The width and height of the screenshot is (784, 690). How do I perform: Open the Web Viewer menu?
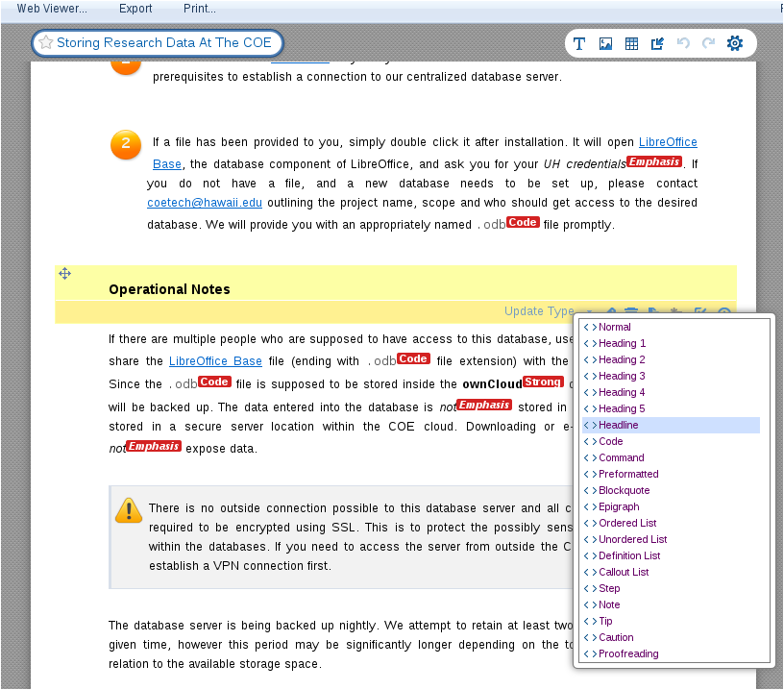pyautogui.click(x=52, y=9)
